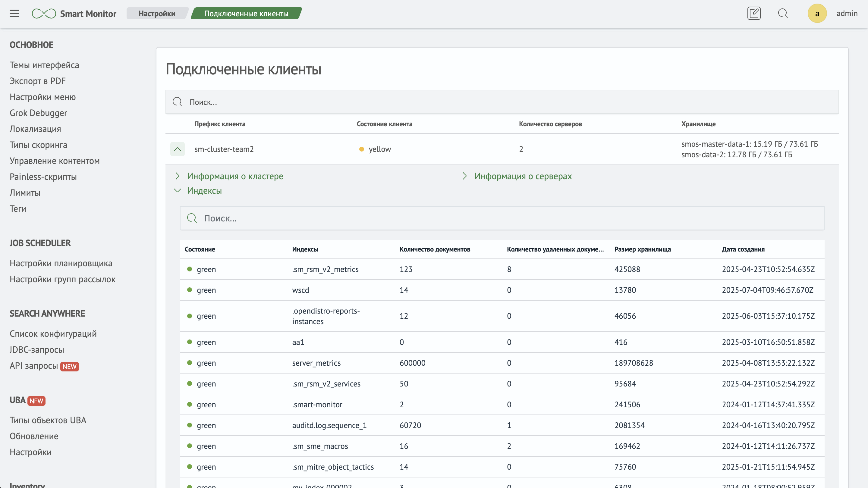Open Теги settings
The image size is (868, 488).
tap(18, 209)
